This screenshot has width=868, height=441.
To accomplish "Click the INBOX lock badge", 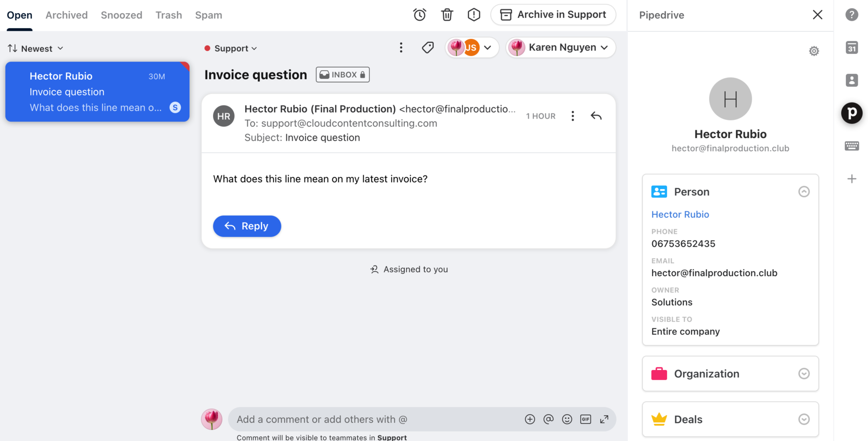I will click(x=343, y=75).
